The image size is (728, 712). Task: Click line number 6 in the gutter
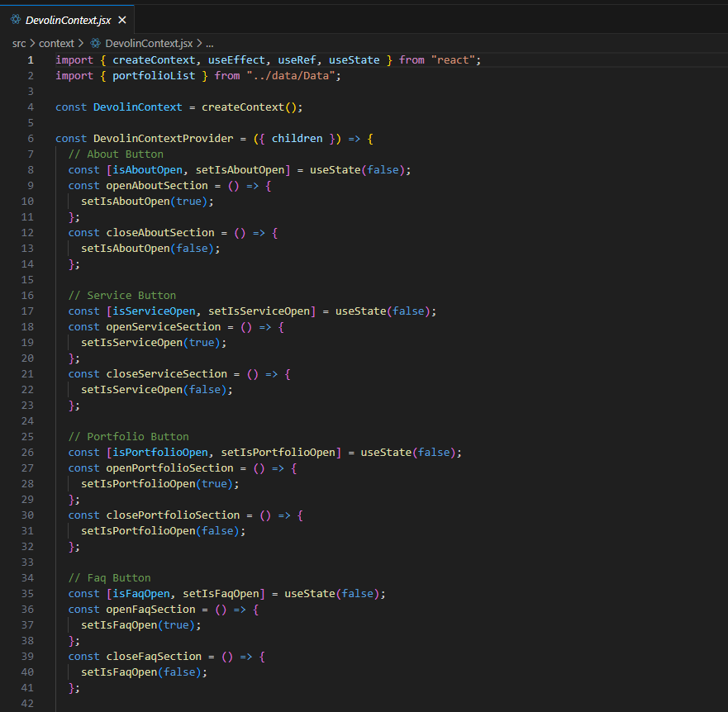pyautogui.click(x=31, y=139)
